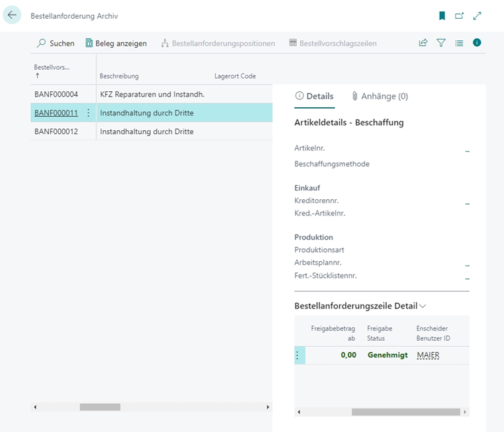This screenshot has width=504, height=432.
Task: Open row options for BANF000011
Action: click(88, 113)
